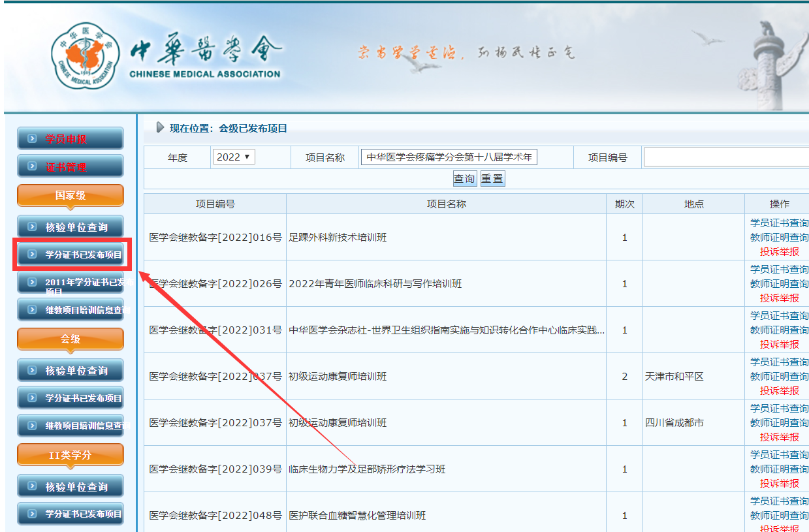Select the project name 临床生物力学及足部矫形疗法学习班
Screen dimensions: 809x532
367,469
